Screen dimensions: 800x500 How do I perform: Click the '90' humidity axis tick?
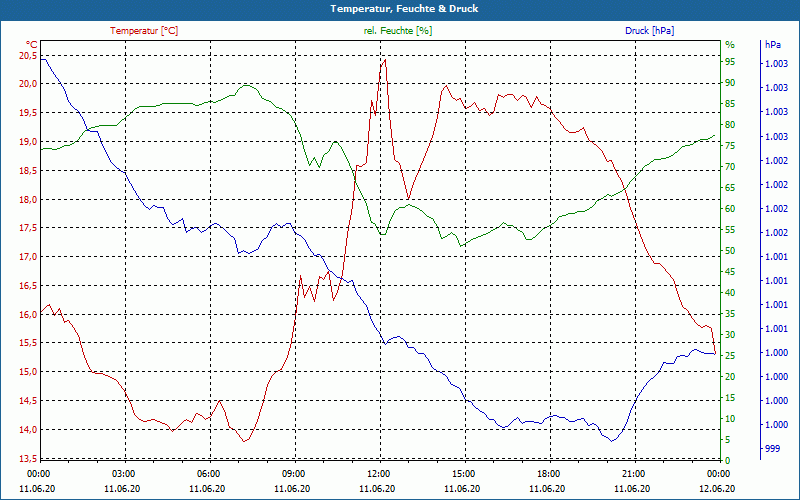(x=730, y=83)
